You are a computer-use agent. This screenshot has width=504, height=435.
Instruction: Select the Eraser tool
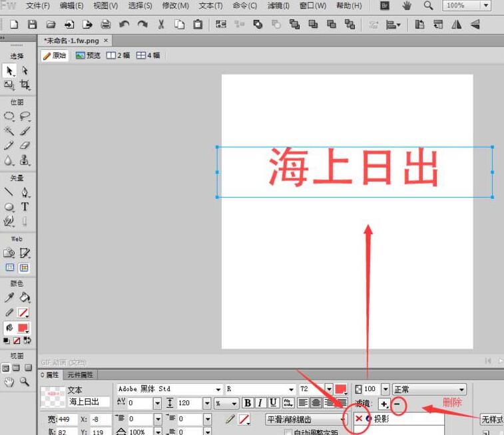tap(25, 146)
